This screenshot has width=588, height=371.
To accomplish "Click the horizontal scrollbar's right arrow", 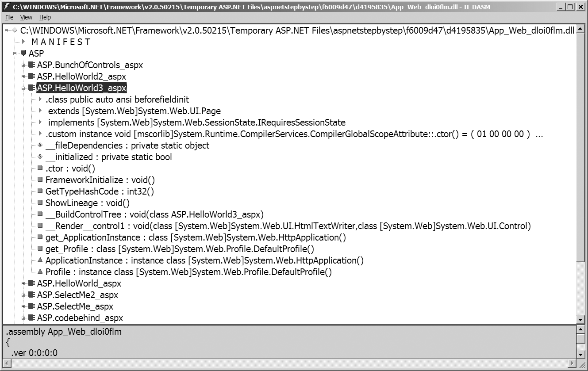I will (572, 363).
